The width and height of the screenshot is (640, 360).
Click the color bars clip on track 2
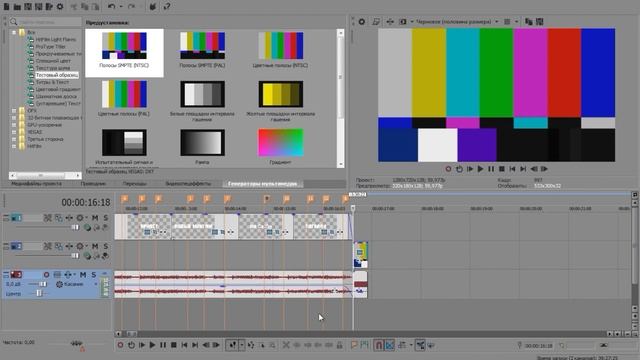point(360,255)
